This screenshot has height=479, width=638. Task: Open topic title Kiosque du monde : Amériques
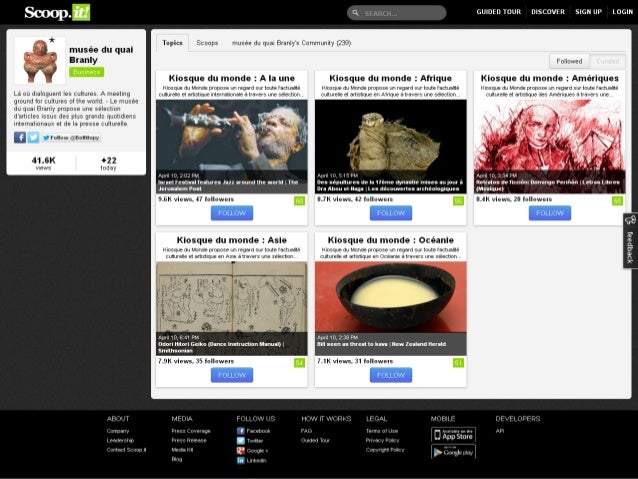[550, 78]
